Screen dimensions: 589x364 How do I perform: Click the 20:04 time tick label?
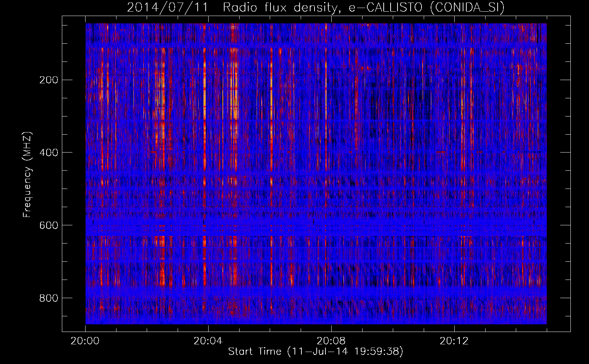point(208,341)
